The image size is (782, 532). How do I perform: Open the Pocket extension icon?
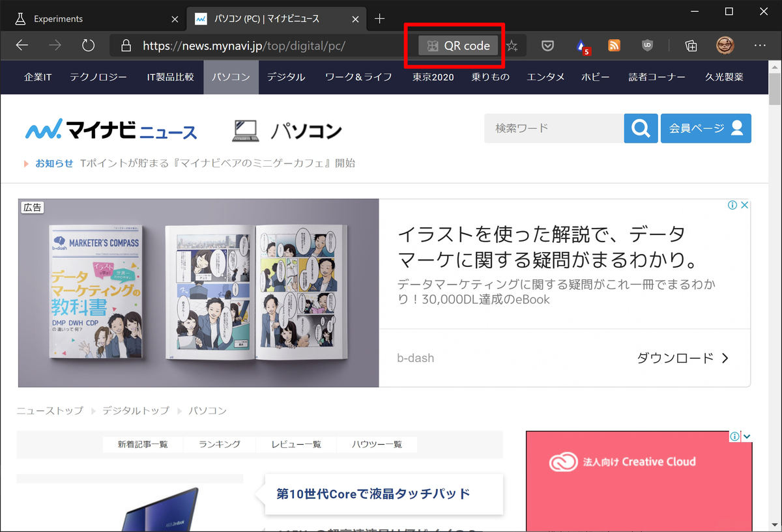pyautogui.click(x=548, y=46)
